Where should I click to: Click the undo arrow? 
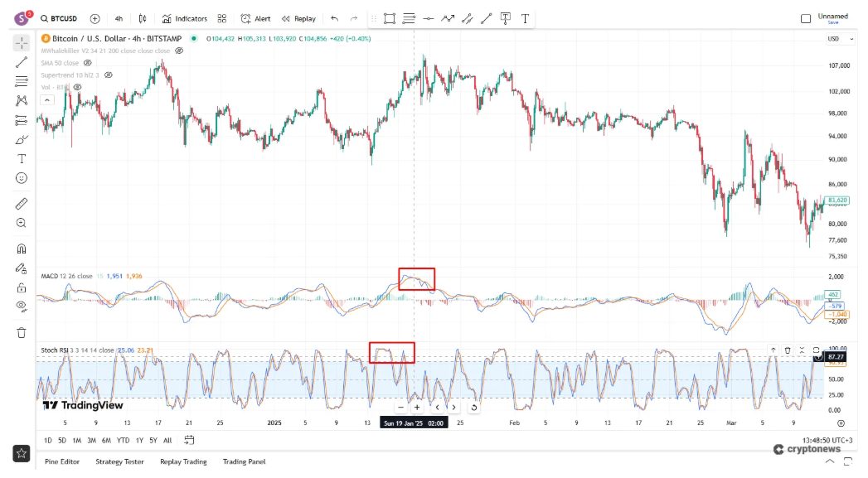coord(334,18)
